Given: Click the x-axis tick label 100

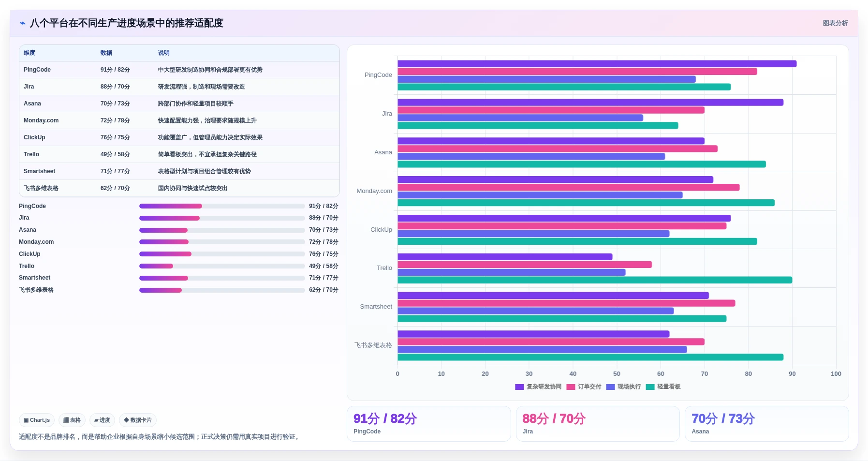Looking at the screenshot, I should click(x=836, y=374).
